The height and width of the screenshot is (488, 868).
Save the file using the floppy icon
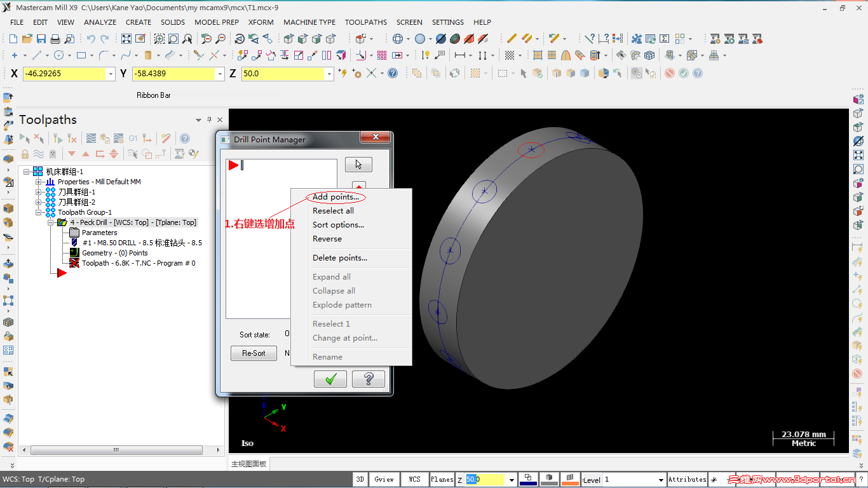(41, 39)
